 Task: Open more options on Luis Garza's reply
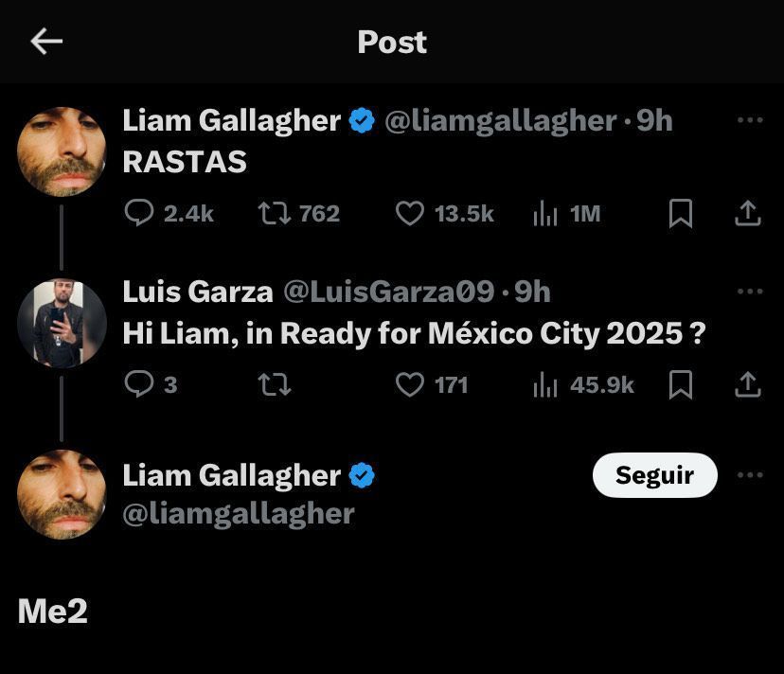click(x=750, y=291)
